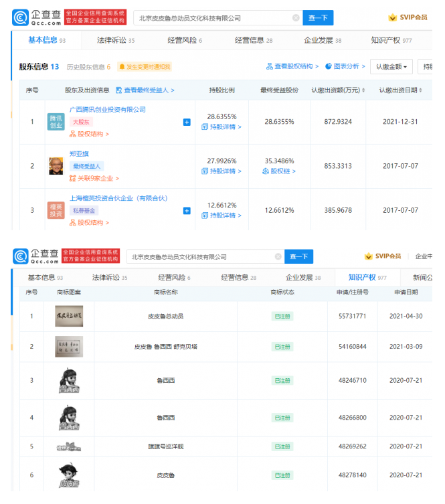Click 已注册 status for 旗旗号巡洋舰
The height and width of the screenshot is (504, 445).
tap(282, 446)
